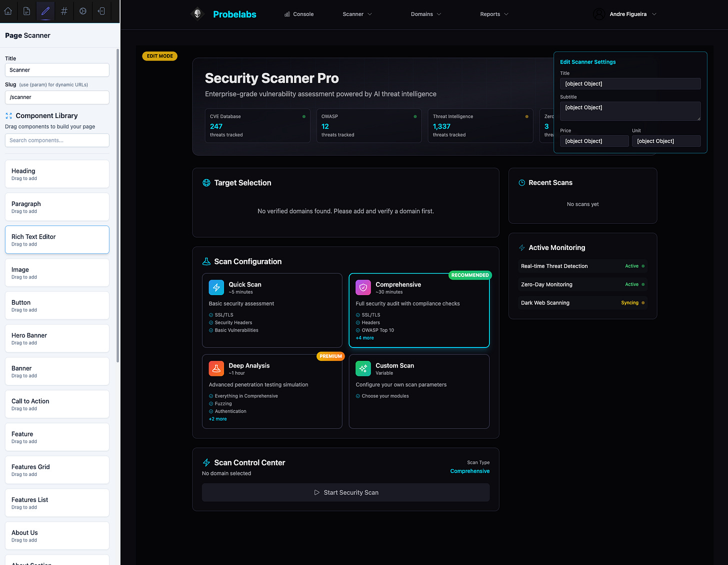Select the Banner component card

tap(57, 371)
